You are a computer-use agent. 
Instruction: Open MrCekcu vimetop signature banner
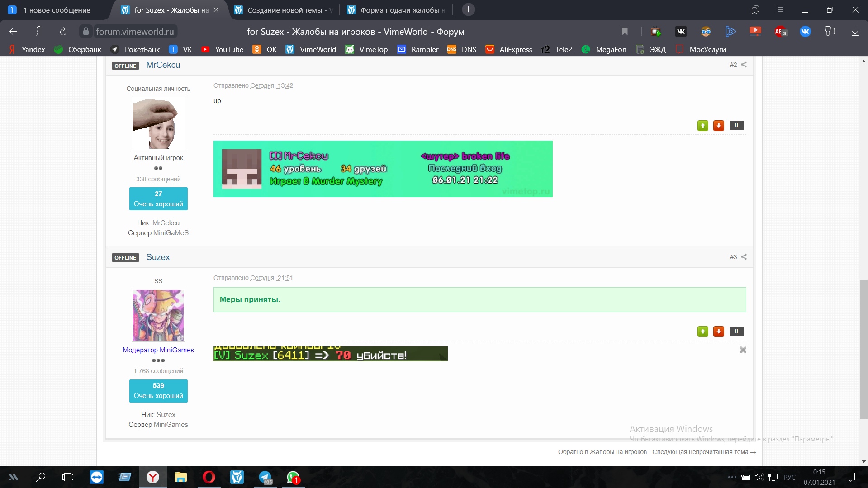click(383, 169)
